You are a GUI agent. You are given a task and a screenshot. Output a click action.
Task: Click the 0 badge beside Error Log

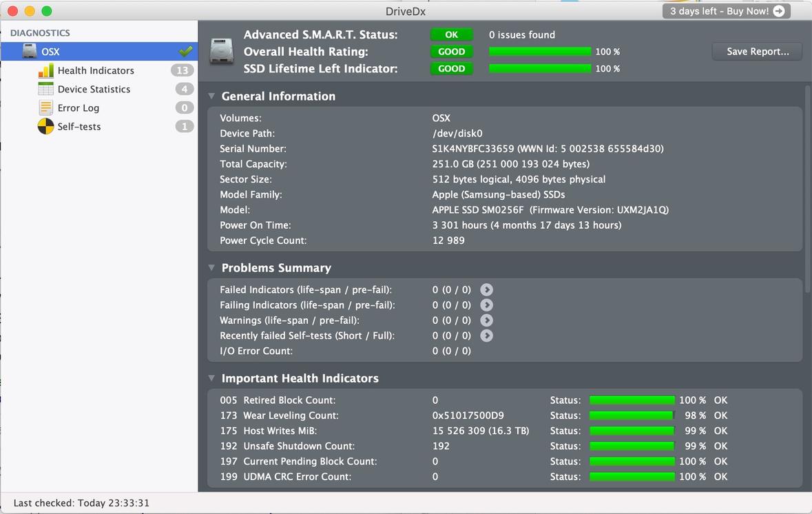click(x=185, y=107)
